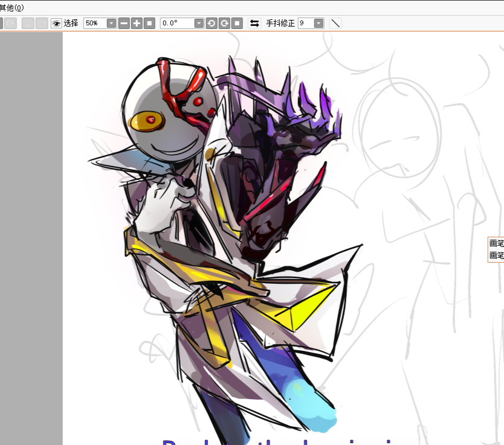This screenshot has height=445, width=504.
Task: Zoom in with the plus button
Action: pyautogui.click(x=137, y=23)
